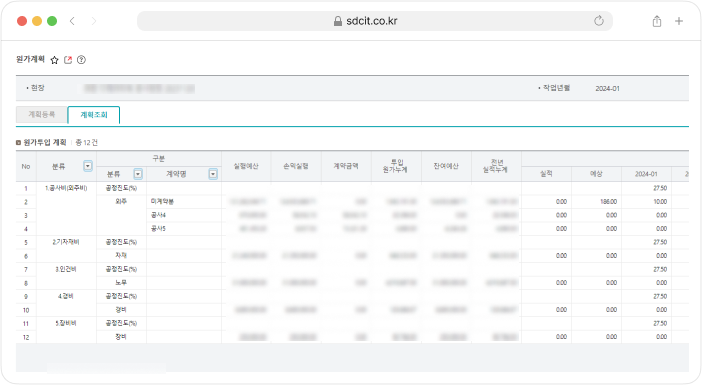The height and width of the screenshot is (385, 702).
Task: Click the 27.50 value in row 1
Action: pos(660,188)
